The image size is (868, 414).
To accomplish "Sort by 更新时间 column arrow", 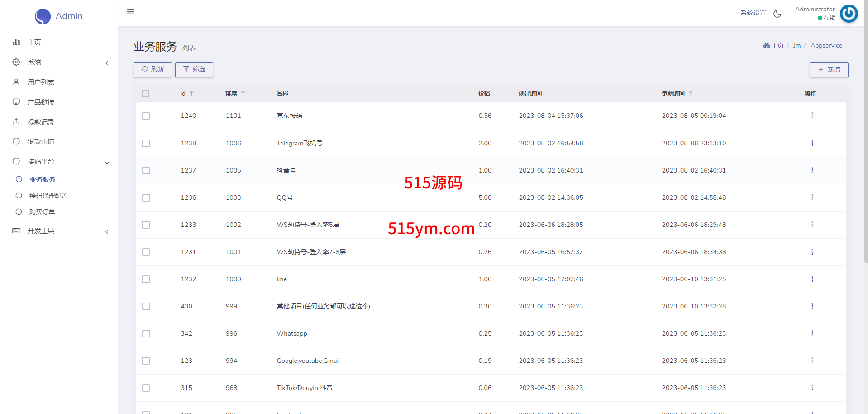I will pos(691,93).
